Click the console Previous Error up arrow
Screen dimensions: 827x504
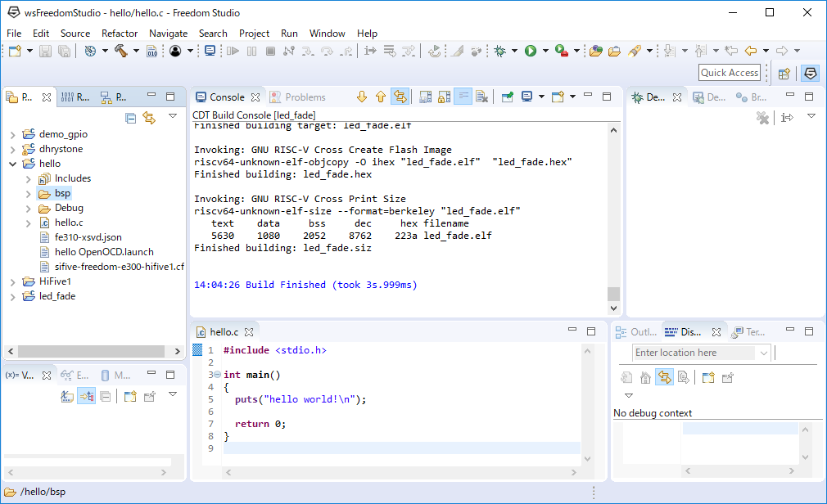point(381,97)
